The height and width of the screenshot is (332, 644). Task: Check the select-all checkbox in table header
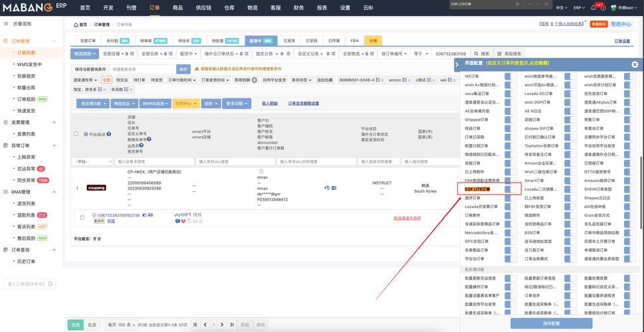[76, 134]
